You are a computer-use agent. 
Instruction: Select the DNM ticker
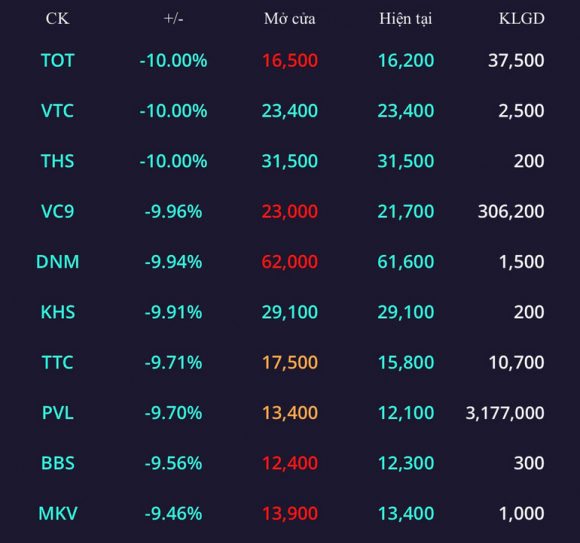58,262
